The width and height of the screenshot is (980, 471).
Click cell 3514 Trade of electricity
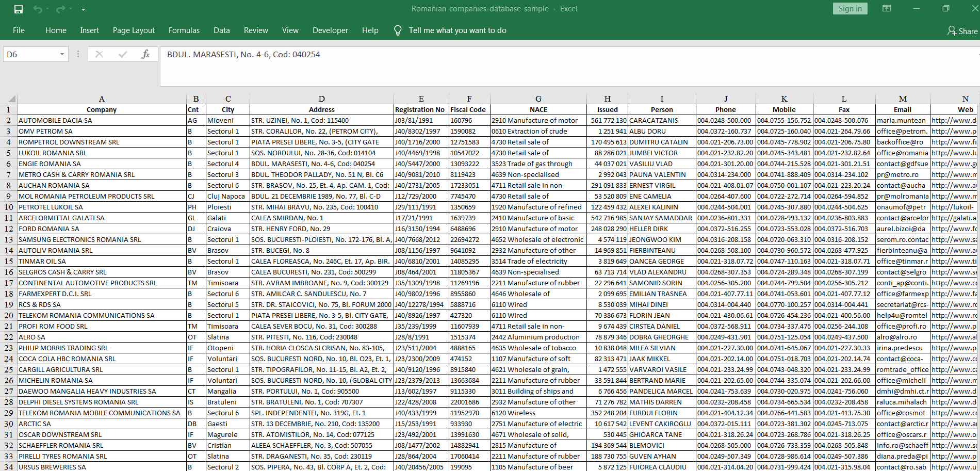click(x=538, y=261)
